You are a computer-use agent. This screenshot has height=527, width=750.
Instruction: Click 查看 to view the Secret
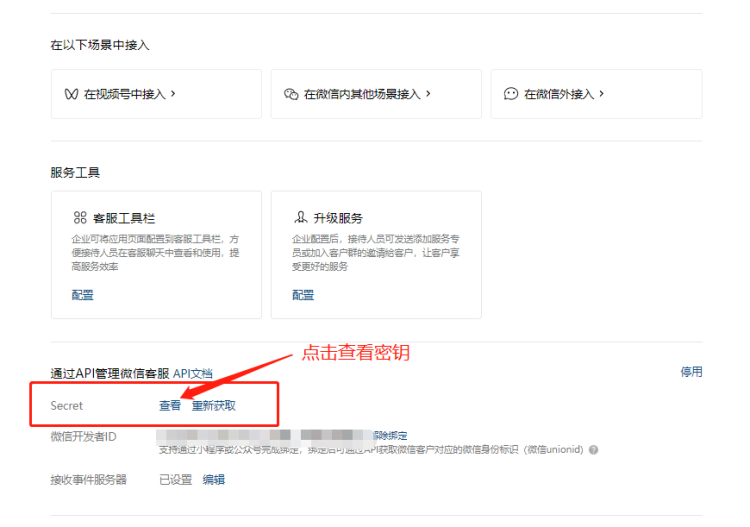pyautogui.click(x=170, y=405)
